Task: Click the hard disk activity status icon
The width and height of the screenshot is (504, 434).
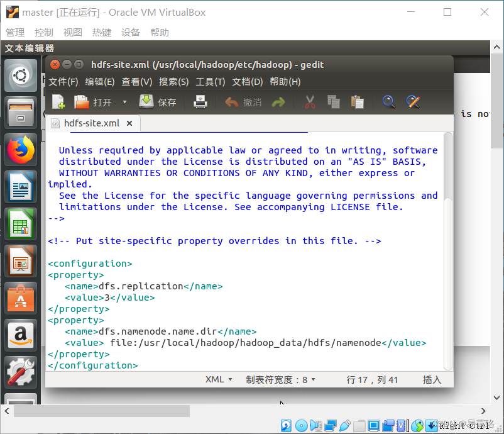Action: point(286,426)
